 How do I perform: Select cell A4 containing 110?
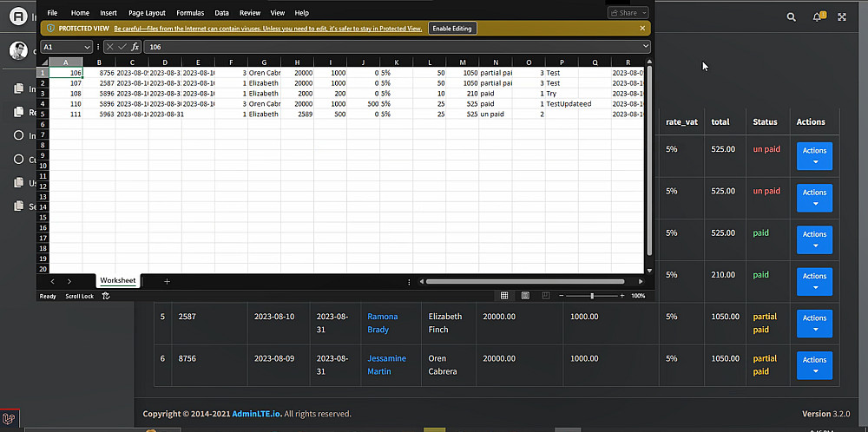66,103
